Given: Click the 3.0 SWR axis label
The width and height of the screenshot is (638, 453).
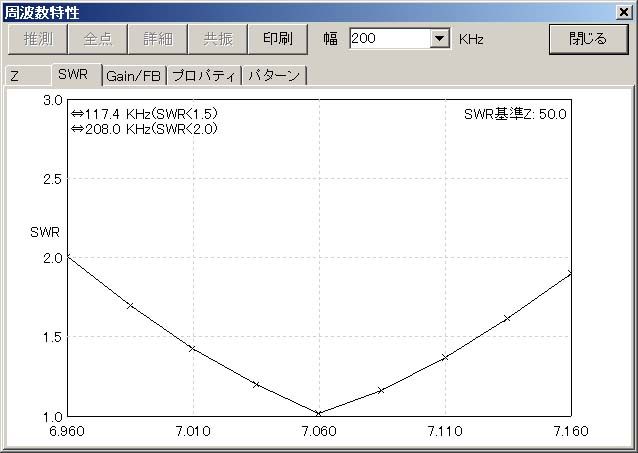Looking at the screenshot, I should point(53,101).
